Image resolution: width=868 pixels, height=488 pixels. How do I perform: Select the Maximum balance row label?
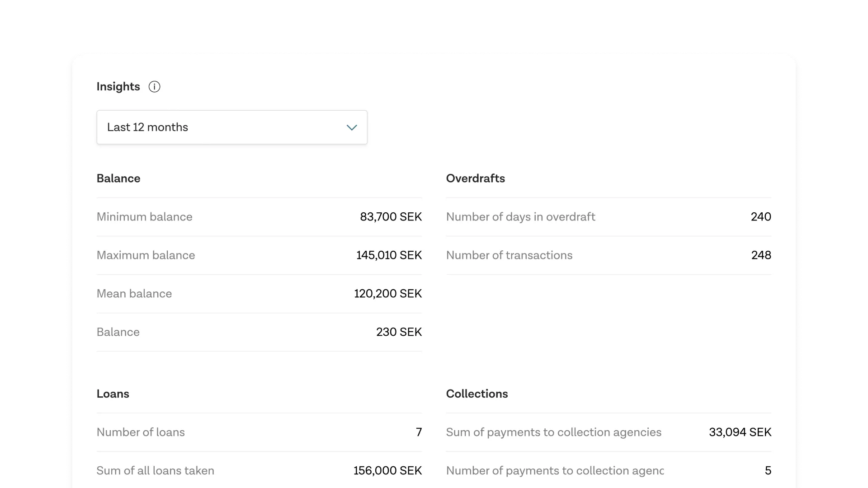(x=146, y=255)
